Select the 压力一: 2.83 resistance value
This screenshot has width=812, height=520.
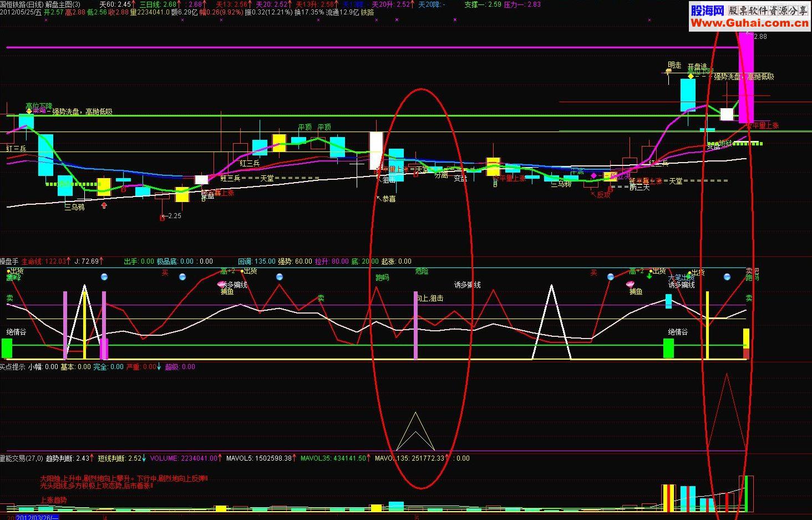tap(522, 4)
